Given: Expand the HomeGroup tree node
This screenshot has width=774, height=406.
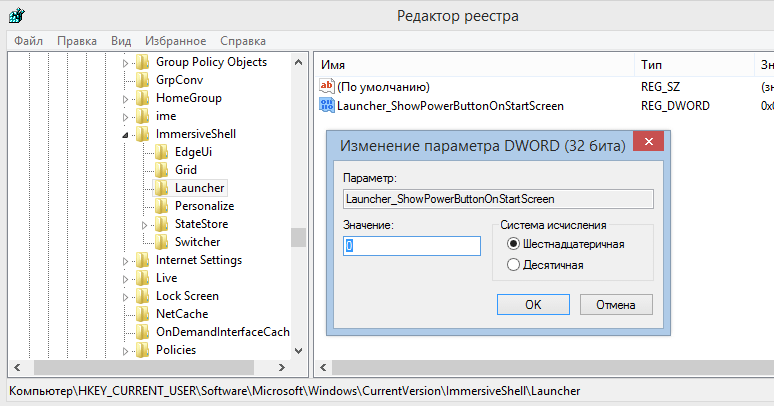Looking at the screenshot, I should [126, 99].
